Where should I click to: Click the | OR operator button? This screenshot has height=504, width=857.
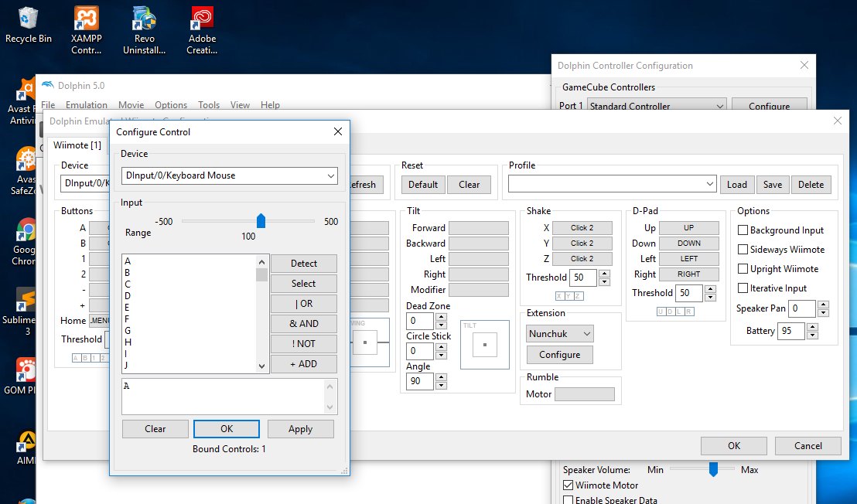[303, 304]
